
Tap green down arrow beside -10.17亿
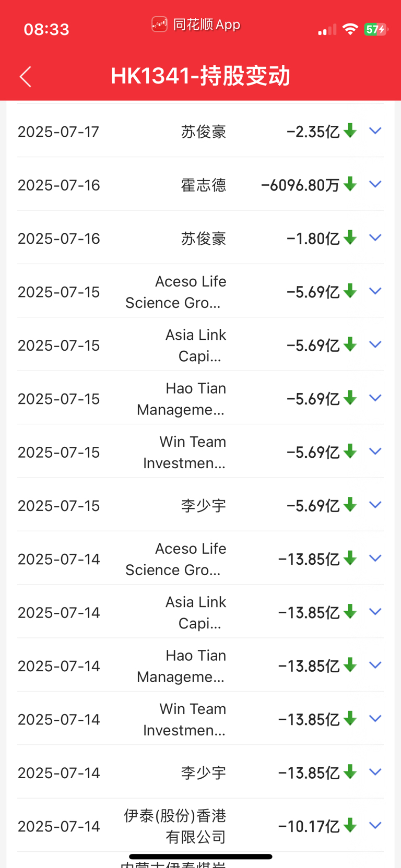click(x=350, y=825)
